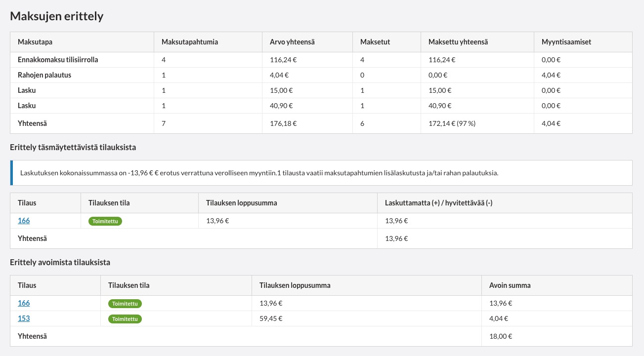This screenshot has width=644, height=356.
Task: Click Erittely täsmäytettävistä tilauksista heading
Action: [x=73, y=147]
